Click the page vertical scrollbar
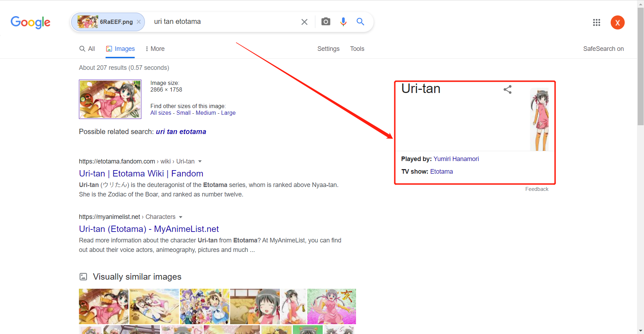The height and width of the screenshot is (334, 644). click(640, 67)
